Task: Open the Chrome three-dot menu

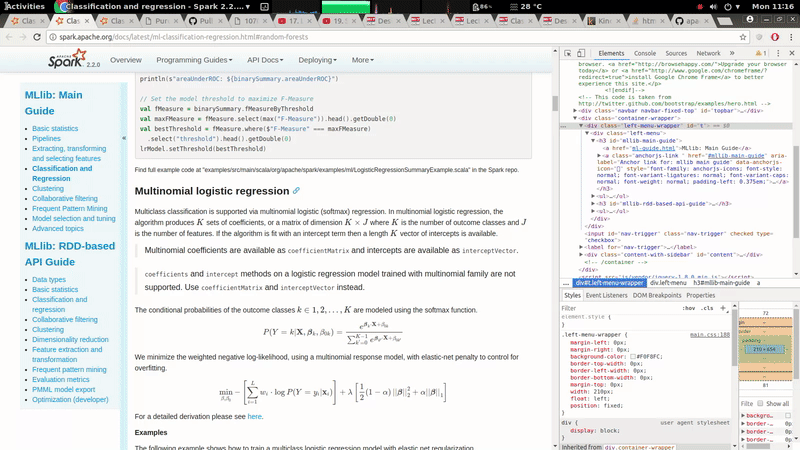Action: [x=791, y=37]
